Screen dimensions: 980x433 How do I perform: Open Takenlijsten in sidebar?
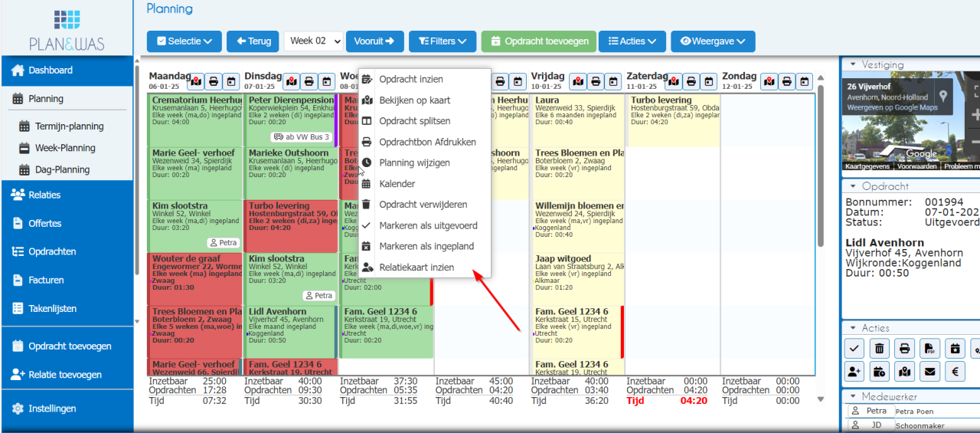(67, 308)
